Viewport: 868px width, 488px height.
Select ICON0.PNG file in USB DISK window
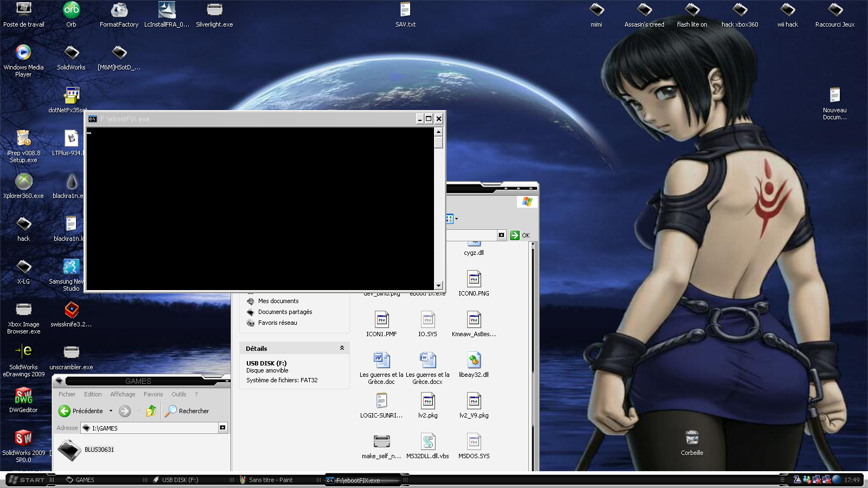(474, 283)
